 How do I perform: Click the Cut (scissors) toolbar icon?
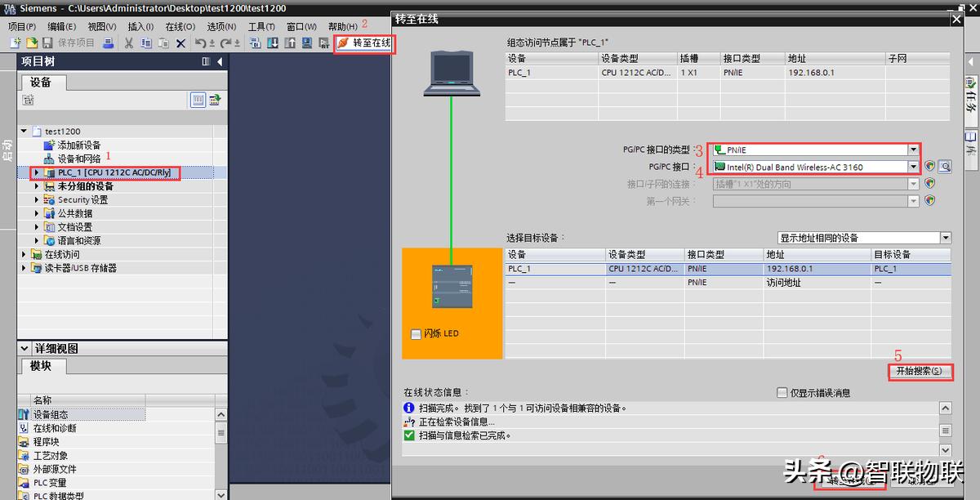[127, 44]
